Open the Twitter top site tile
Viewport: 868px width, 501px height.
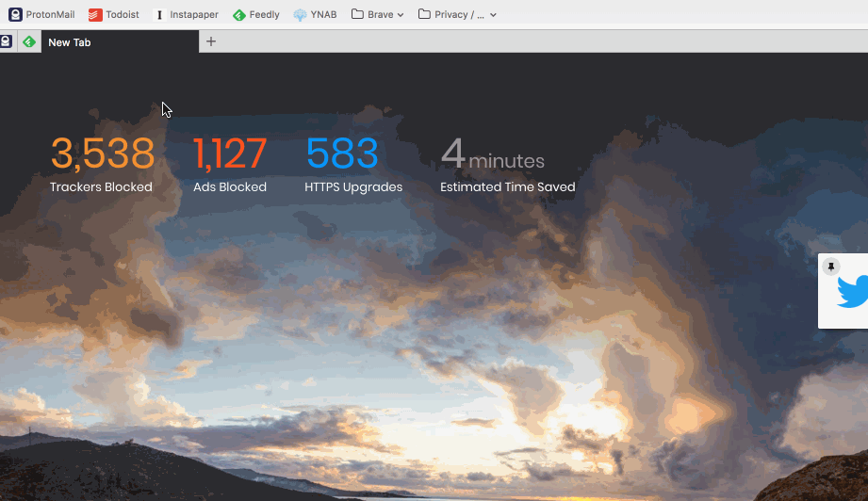(x=843, y=291)
